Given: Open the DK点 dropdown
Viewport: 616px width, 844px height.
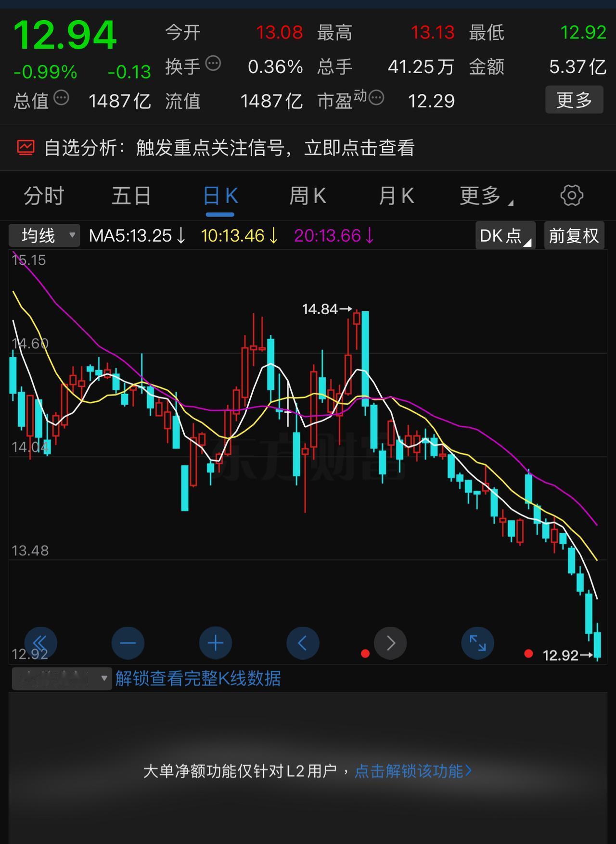Looking at the screenshot, I should [505, 235].
